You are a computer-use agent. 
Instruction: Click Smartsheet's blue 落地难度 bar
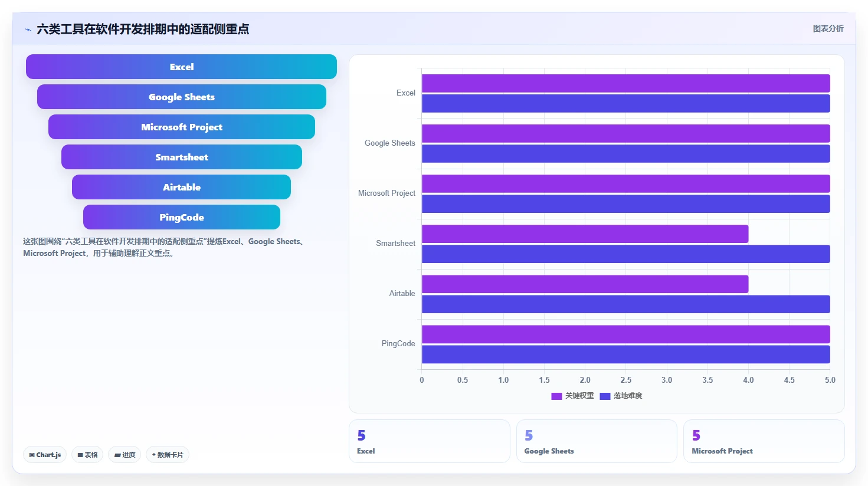coord(625,254)
